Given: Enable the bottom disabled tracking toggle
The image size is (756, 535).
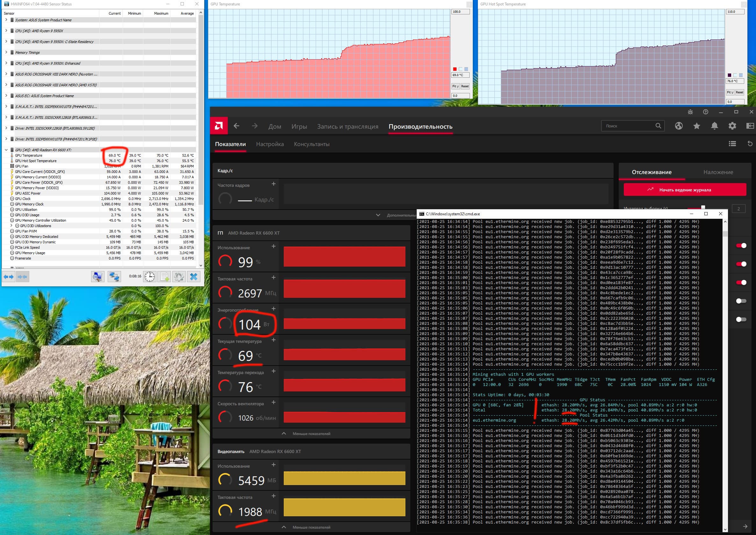Looking at the screenshot, I should pos(741,319).
